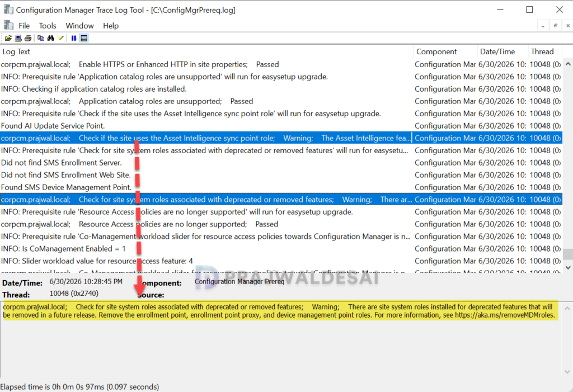Restore the inner log document window
The image size is (573, 392).
point(555,26)
